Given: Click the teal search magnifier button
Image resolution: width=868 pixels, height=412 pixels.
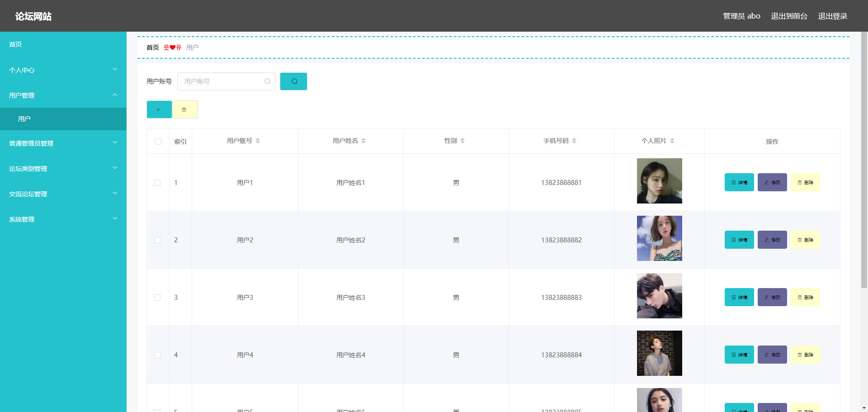Looking at the screenshot, I should coord(293,81).
